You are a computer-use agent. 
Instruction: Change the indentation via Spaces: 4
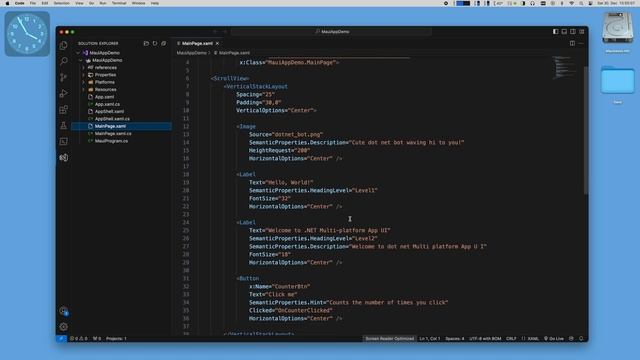(455, 338)
